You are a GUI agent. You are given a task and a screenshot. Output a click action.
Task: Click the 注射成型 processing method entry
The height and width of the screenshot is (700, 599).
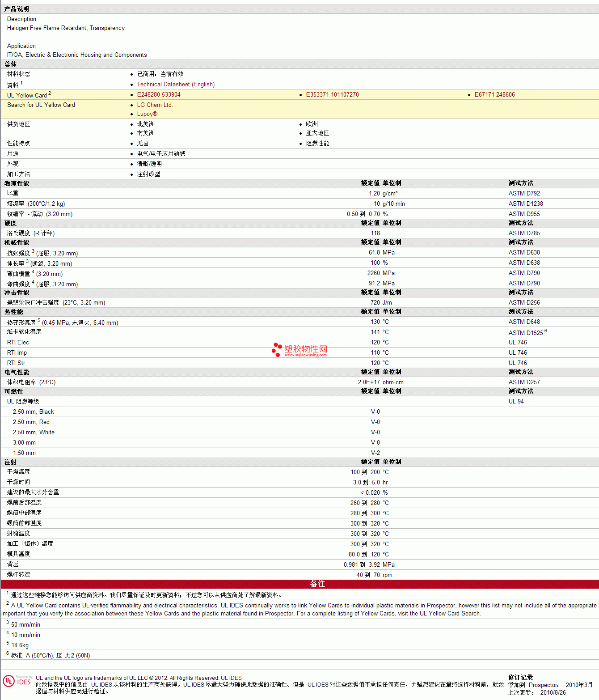pos(148,174)
